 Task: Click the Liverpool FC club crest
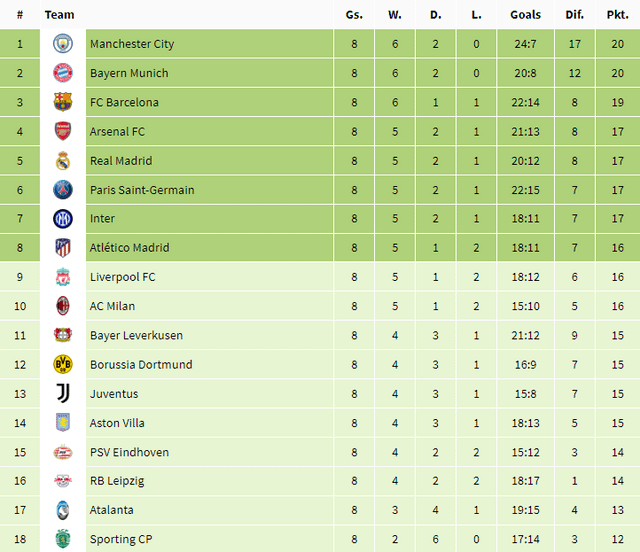[x=63, y=277]
